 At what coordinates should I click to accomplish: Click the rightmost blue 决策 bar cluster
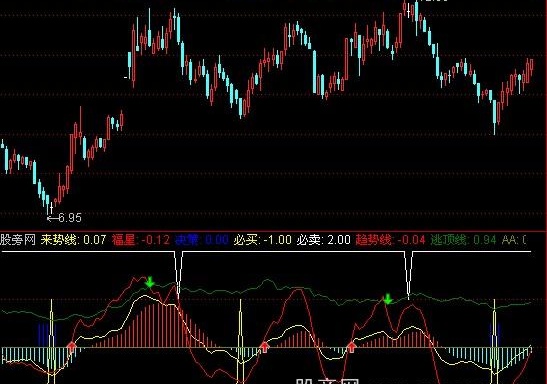pyautogui.click(x=494, y=335)
